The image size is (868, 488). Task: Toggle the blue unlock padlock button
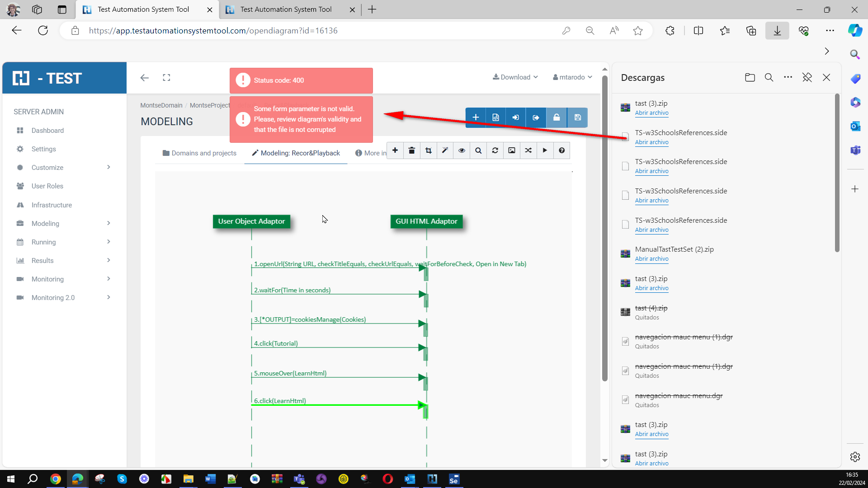click(557, 117)
